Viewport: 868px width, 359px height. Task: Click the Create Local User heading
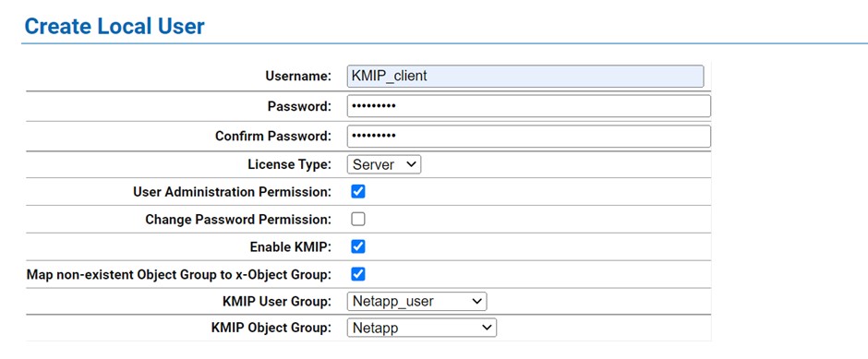(115, 26)
